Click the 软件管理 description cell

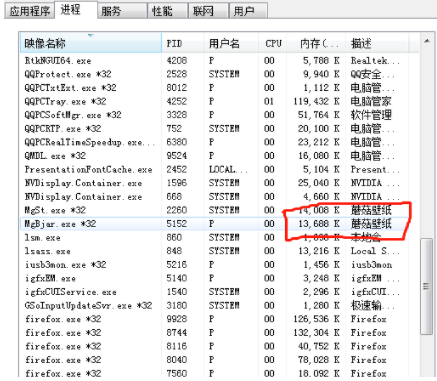tap(371, 115)
